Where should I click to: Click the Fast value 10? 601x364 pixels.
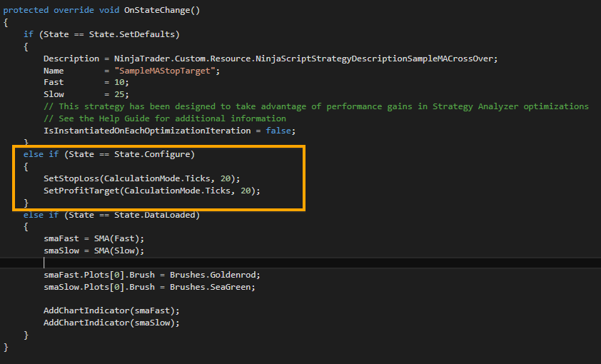(x=119, y=82)
